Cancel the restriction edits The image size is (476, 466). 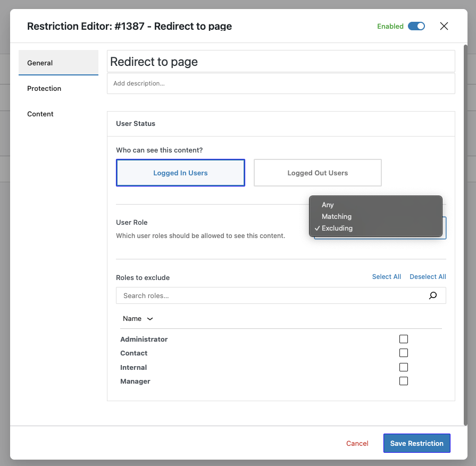pos(357,443)
